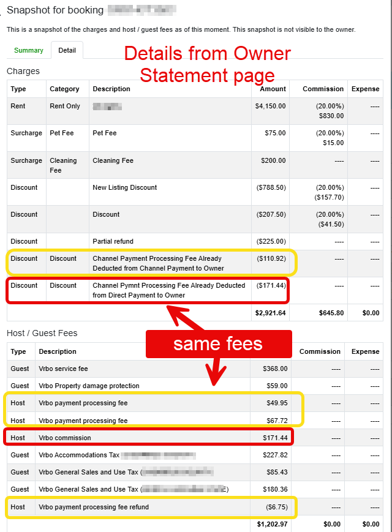The image size is (392, 532).
Task: Select the $171.44 Vrbo commission amount
Action: pyautogui.click(x=275, y=438)
